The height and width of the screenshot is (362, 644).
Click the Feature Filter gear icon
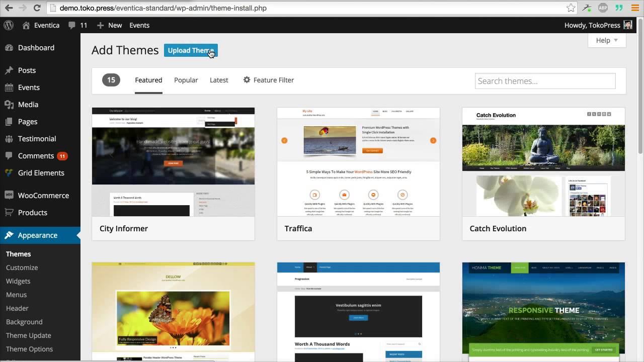pos(247,80)
